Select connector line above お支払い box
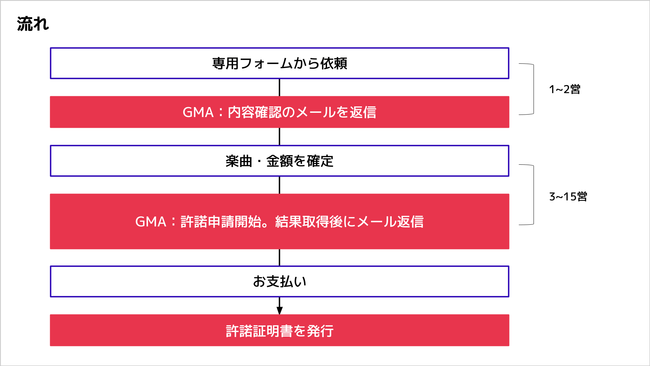The height and width of the screenshot is (366, 650). [279, 257]
